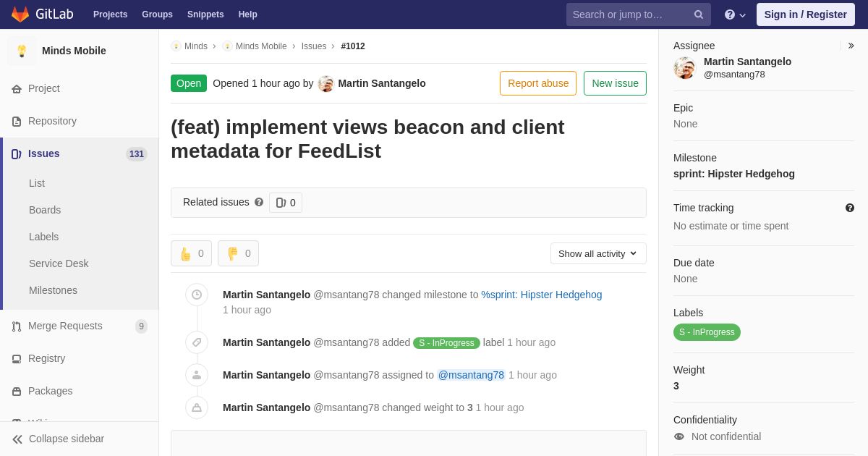The width and height of the screenshot is (868, 456).
Task: Click Minds Mobile breadcrumb link
Action: tap(261, 46)
